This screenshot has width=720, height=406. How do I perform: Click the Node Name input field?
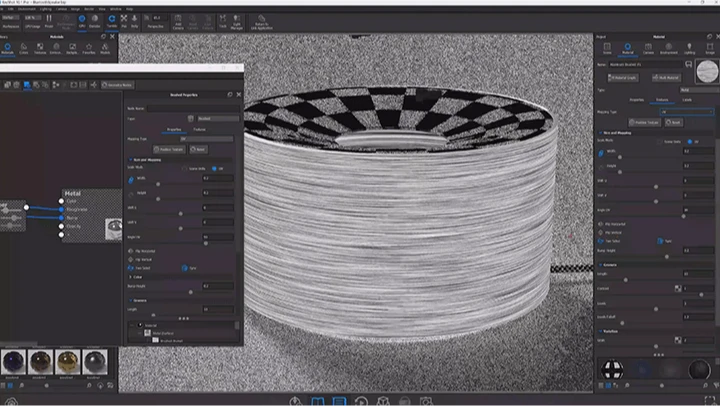tap(193, 108)
